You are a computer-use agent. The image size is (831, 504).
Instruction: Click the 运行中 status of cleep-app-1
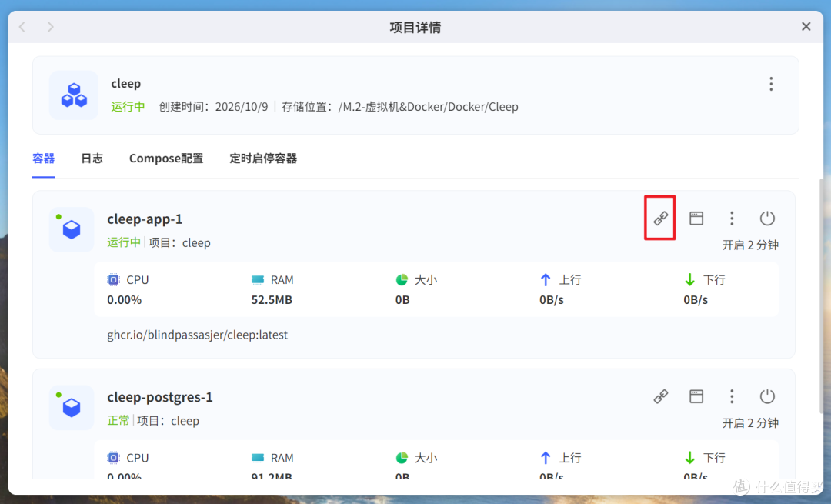click(124, 242)
